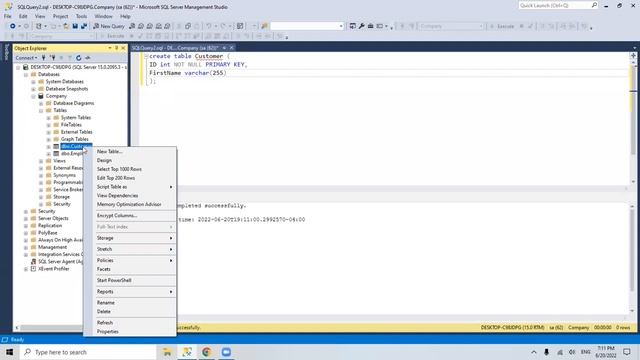Click the Open File toolbar icon
640x360 pixels.
click(x=66, y=26)
